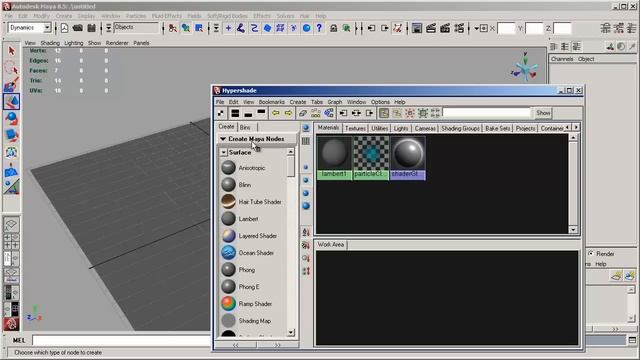Image resolution: width=640 pixels, height=360 pixels.
Task: Switch to the Utilities tab
Action: 380,128
